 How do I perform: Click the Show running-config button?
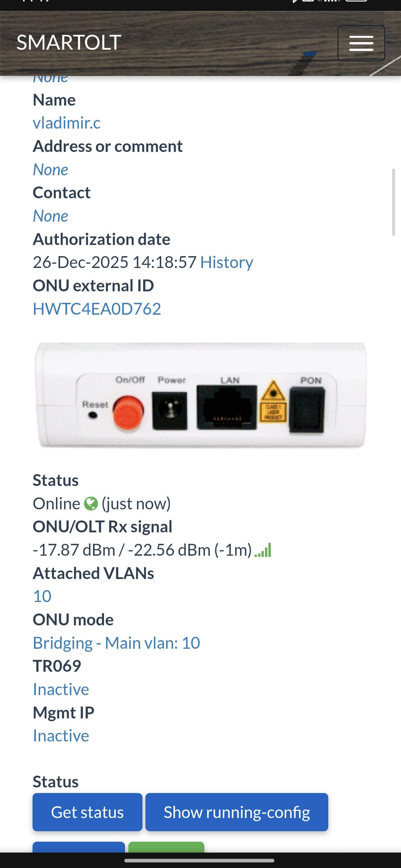[x=237, y=812]
